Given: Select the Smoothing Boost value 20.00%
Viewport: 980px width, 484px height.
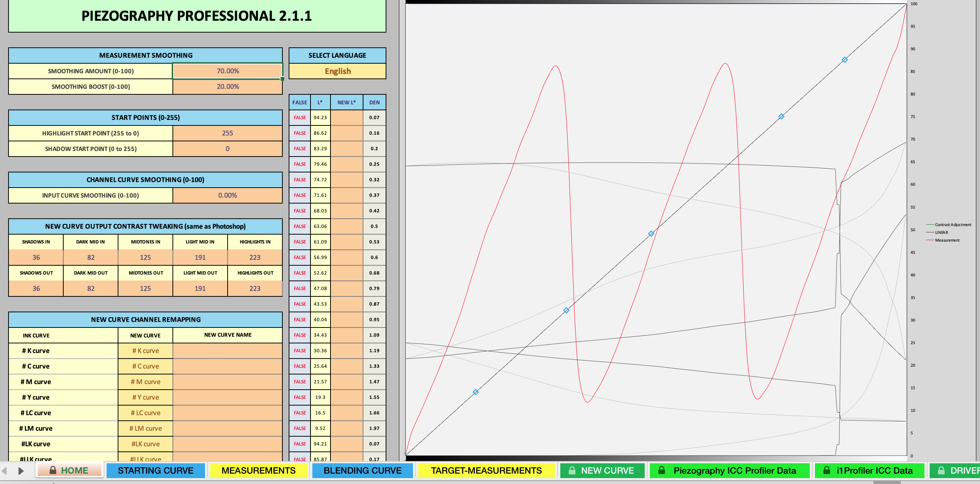Looking at the screenshot, I should coord(228,87).
